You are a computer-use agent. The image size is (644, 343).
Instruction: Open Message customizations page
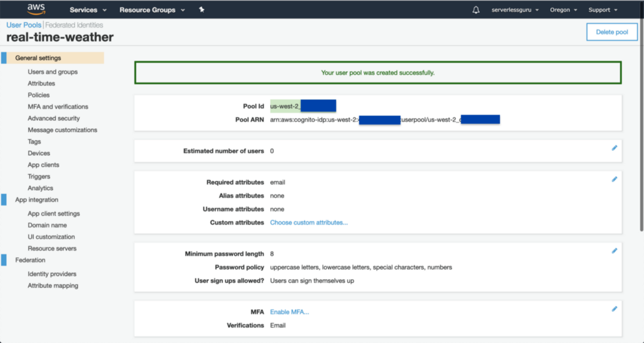coord(63,130)
